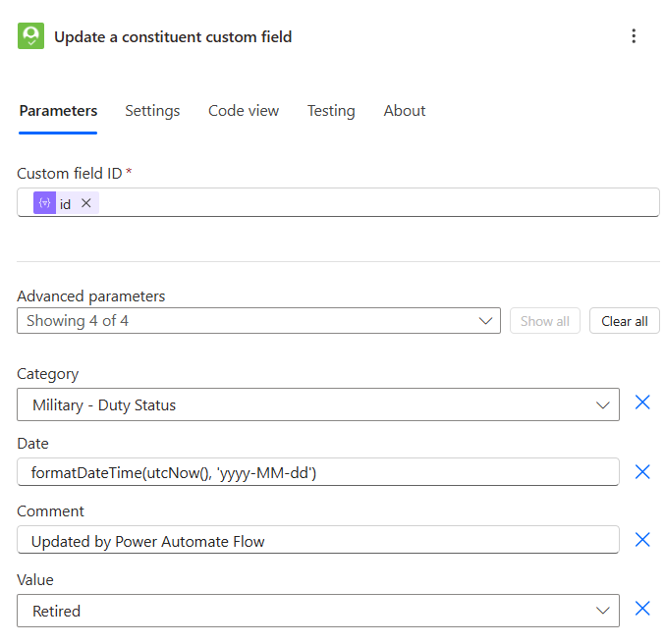Click the green constituent connector icon

(x=31, y=36)
